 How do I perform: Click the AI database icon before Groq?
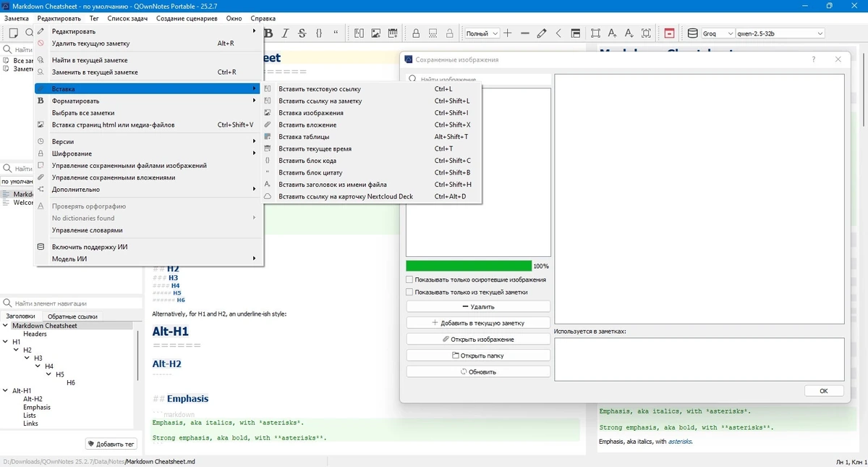692,33
